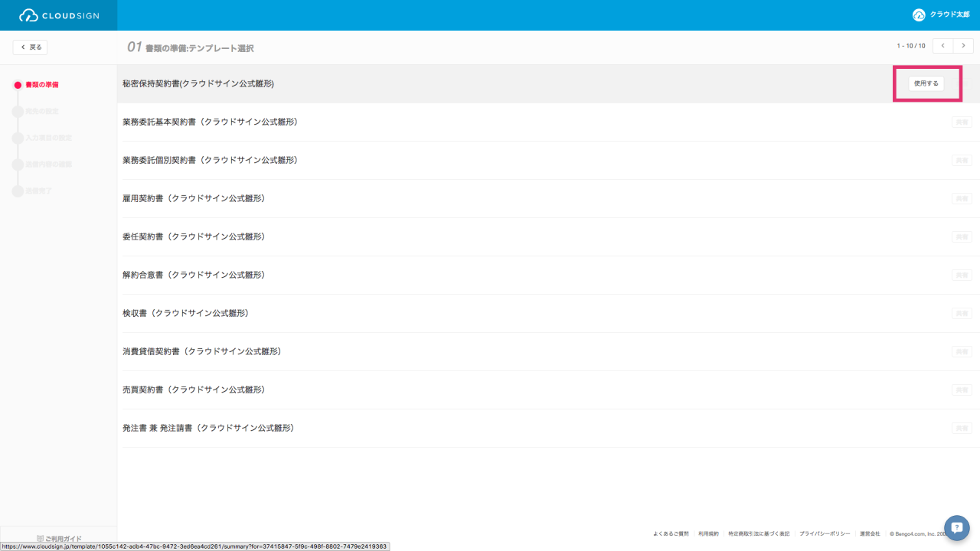Click the 共有 badge on 雇用契約書 row

tap(962, 198)
